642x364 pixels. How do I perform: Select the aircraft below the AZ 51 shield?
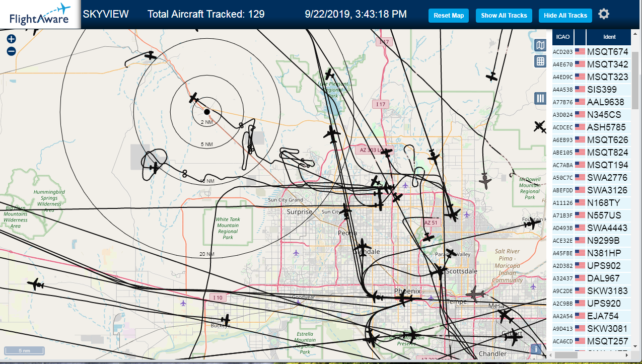428,237
